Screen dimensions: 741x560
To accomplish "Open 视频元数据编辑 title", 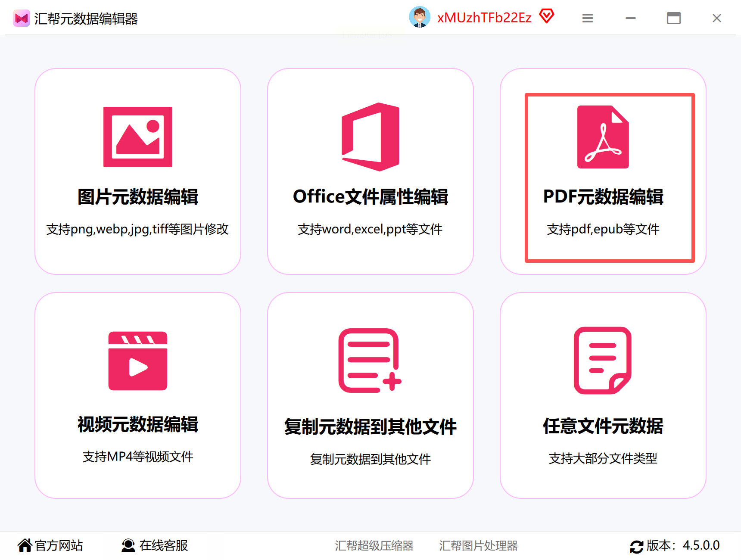I will click(138, 424).
